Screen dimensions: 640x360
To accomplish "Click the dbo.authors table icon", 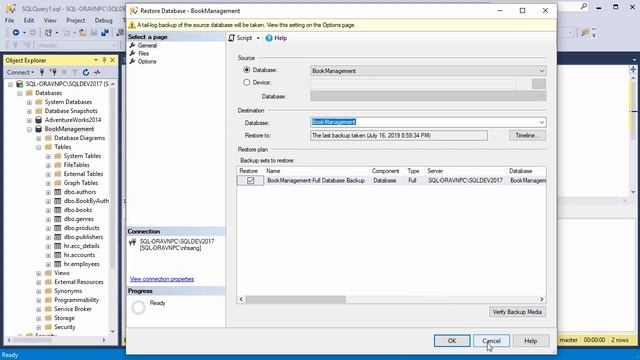I will [x=58, y=192].
